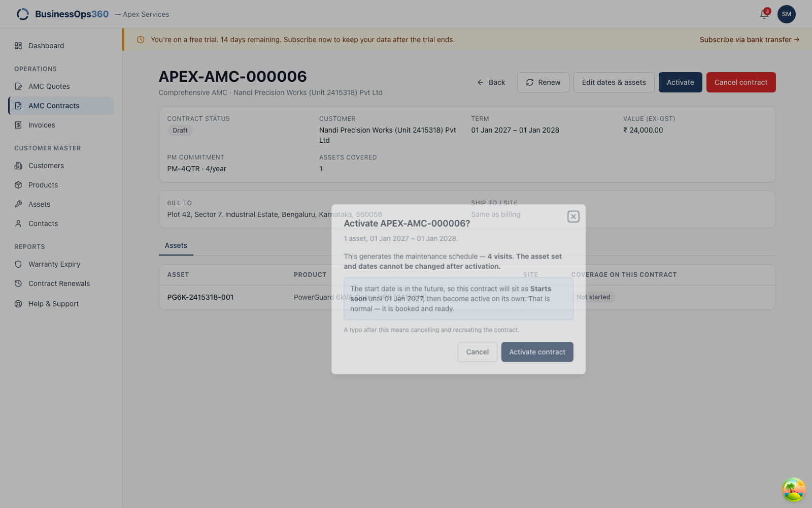Click the Invoices receipt icon
Image resolution: width=812 pixels, height=508 pixels.
click(18, 125)
